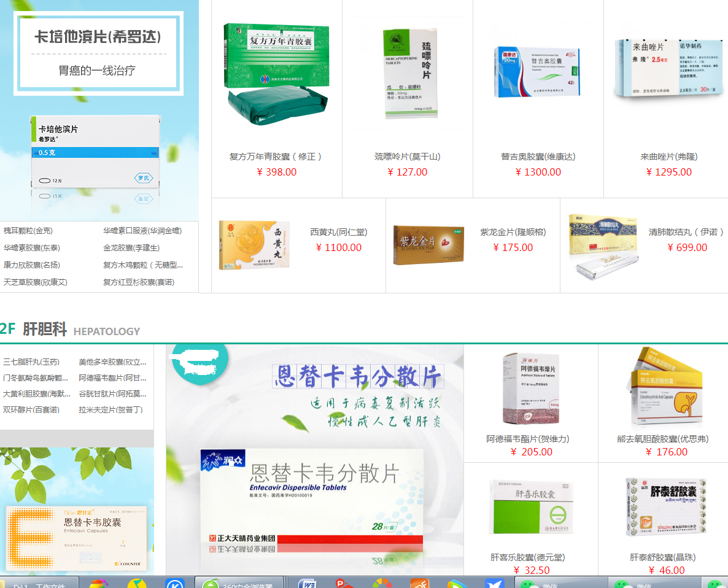Select the 来曲唑片 (弗隆) product image
Viewport: 728px width, 588px height.
[667, 69]
